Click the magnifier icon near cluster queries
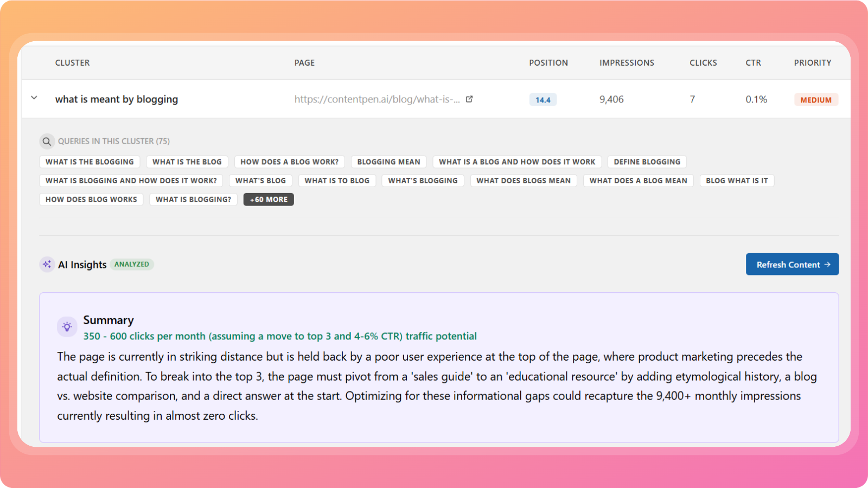 click(47, 142)
